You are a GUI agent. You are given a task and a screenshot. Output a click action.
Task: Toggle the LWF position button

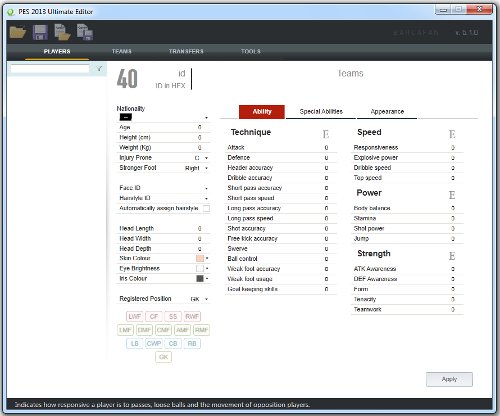point(134,316)
